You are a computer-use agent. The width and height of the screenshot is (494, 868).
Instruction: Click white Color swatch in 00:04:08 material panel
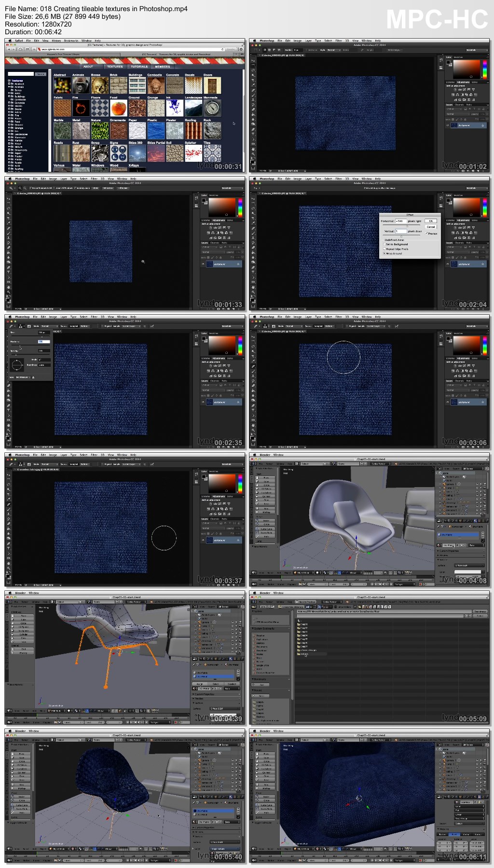pyautogui.click(x=467, y=572)
